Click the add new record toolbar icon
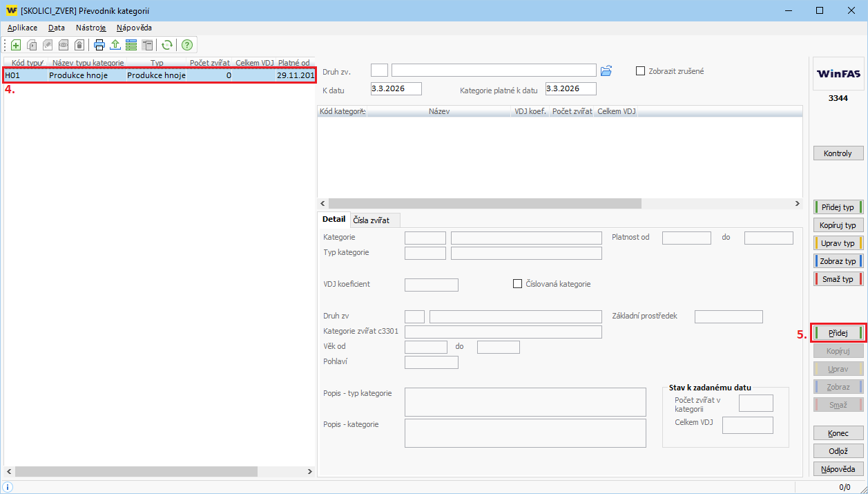The image size is (868, 494). click(16, 46)
